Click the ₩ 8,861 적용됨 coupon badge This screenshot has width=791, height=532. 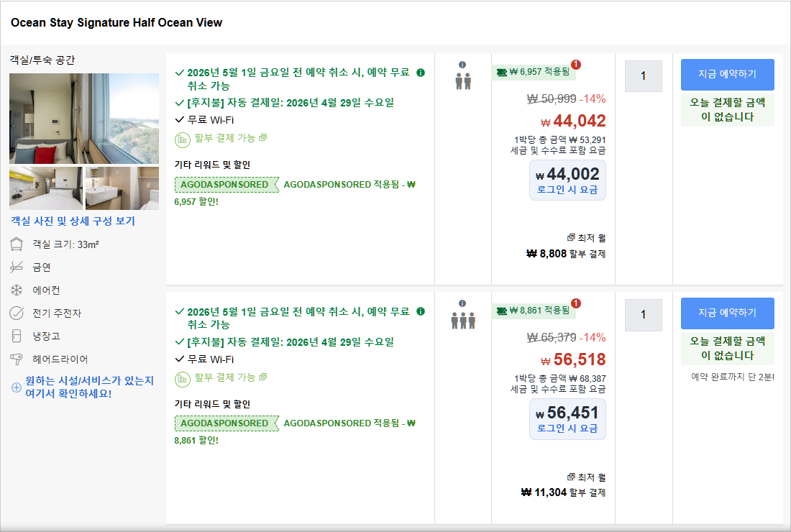534,311
